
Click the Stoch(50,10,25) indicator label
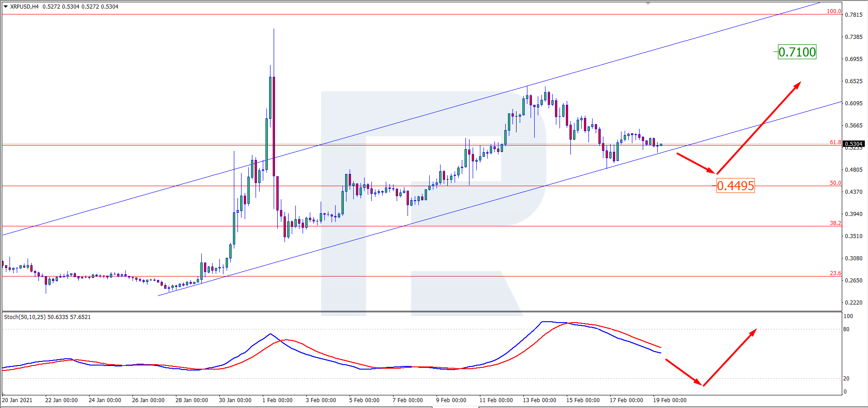47,317
